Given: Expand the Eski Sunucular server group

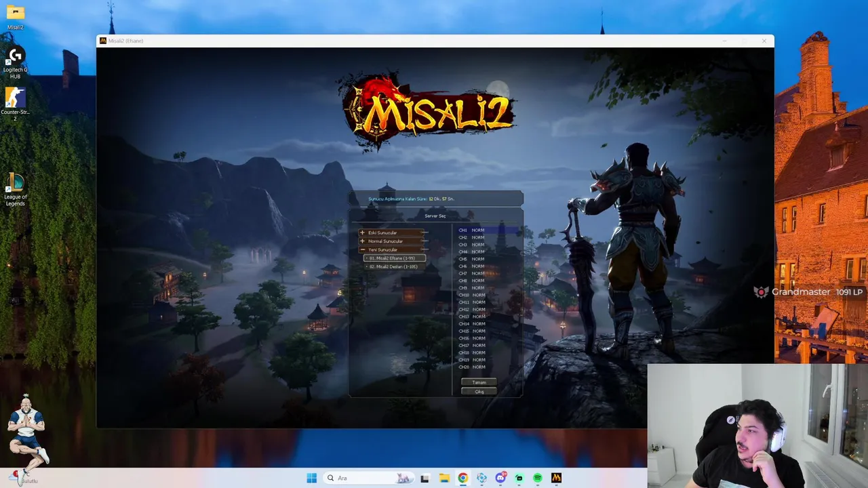Looking at the screenshot, I should pos(393,232).
